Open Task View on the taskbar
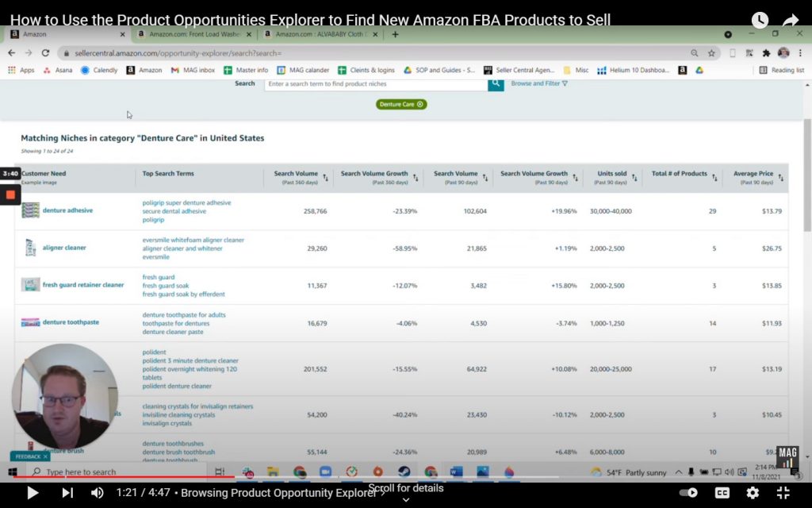Image resolution: width=812 pixels, height=508 pixels. pyautogui.click(x=220, y=471)
